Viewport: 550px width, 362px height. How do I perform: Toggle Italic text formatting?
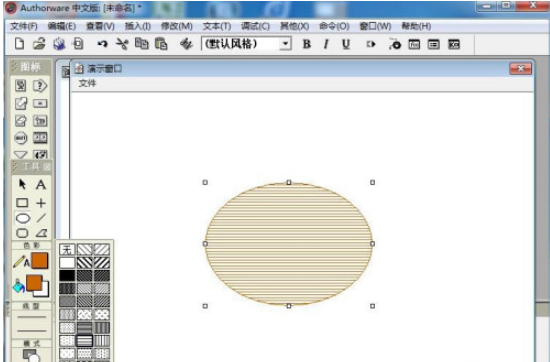tap(326, 44)
